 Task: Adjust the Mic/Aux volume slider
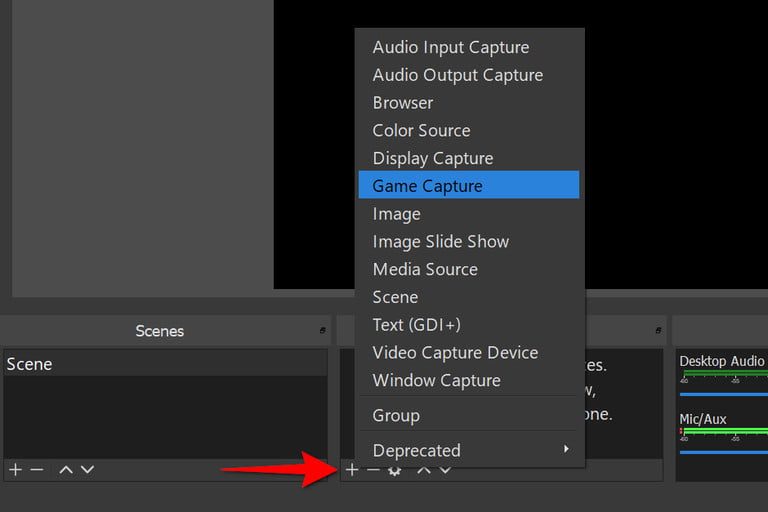[x=723, y=451]
